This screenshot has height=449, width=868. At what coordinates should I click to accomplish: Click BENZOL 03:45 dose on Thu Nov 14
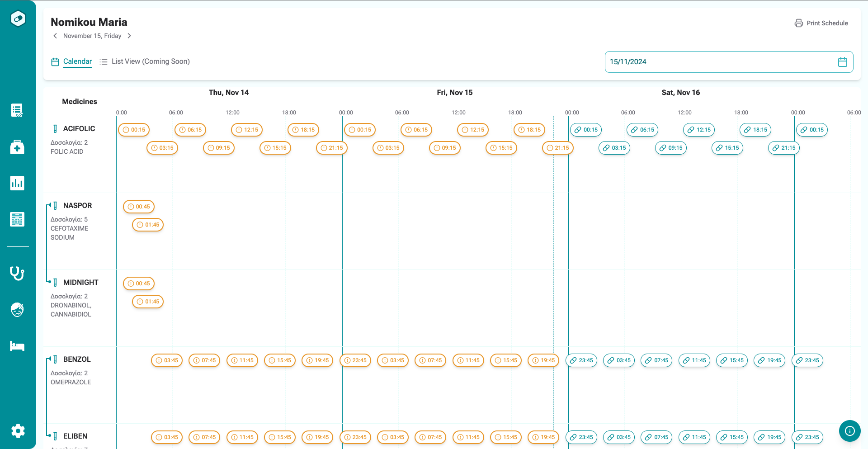point(167,360)
